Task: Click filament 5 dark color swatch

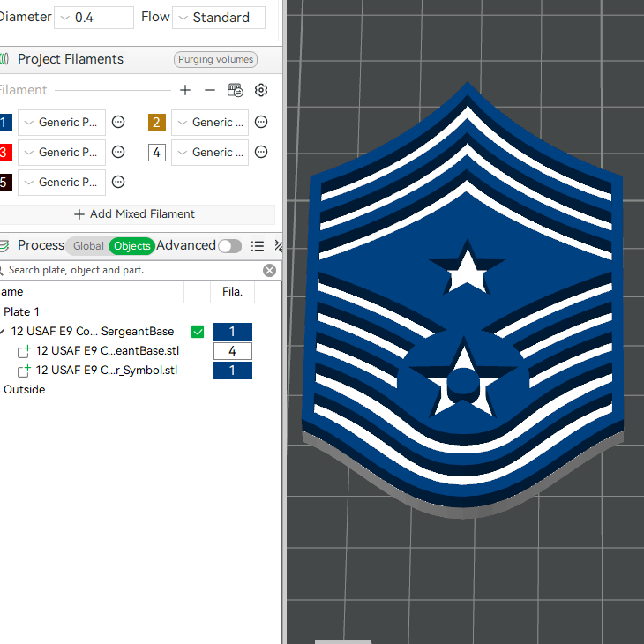Action: tap(5, 183)
